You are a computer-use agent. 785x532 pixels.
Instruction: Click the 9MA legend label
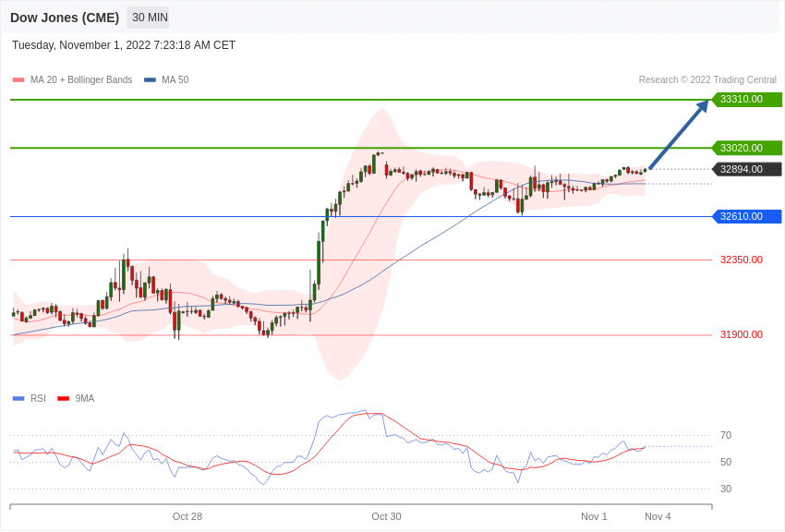[x=85, y=398]
